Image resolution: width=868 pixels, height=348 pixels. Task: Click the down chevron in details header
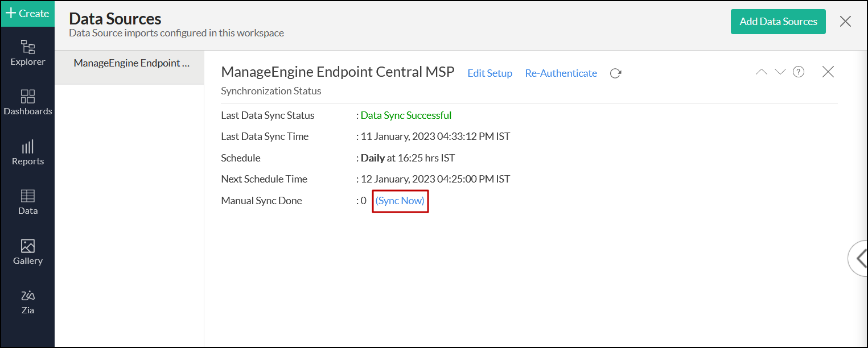click(780, 72)
